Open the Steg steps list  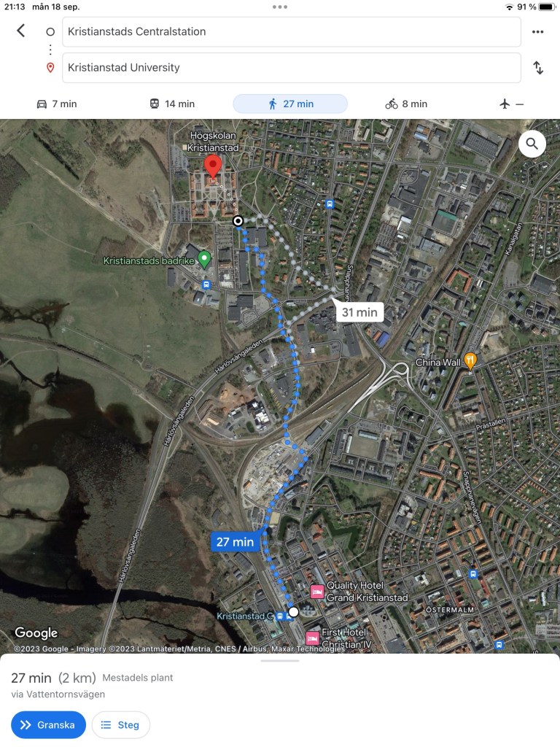[x=120, y=724]
